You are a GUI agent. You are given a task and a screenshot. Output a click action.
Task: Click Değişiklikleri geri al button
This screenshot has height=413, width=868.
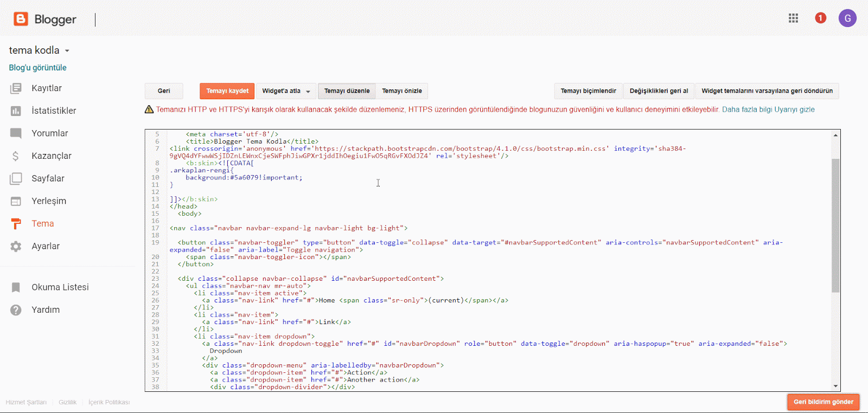[659, 91]
